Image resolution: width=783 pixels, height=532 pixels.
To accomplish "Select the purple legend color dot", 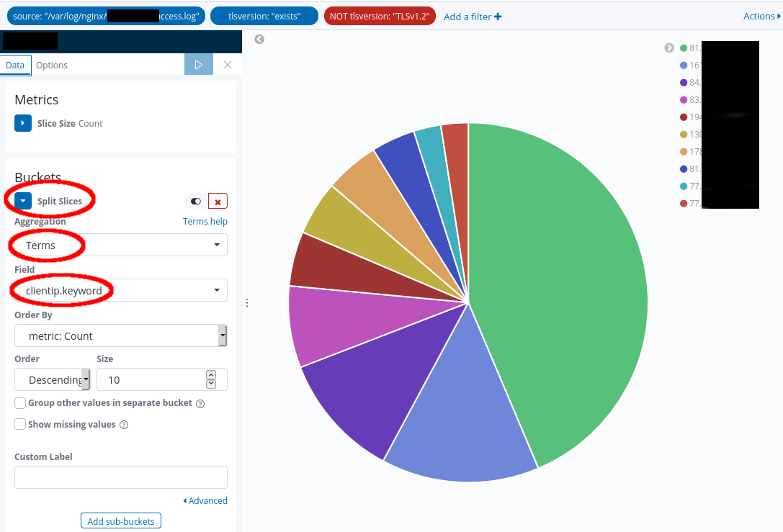I will 684,82.
